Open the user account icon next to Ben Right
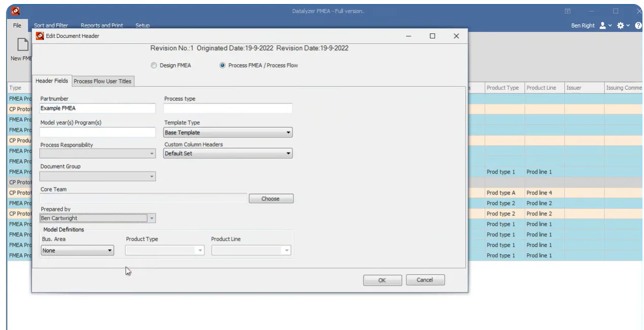This screenshot has width=644, height=330. (602, 25)
